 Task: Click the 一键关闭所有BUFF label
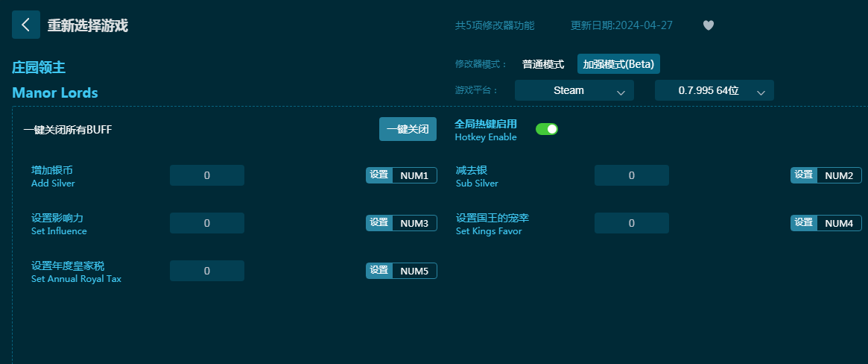68,130
